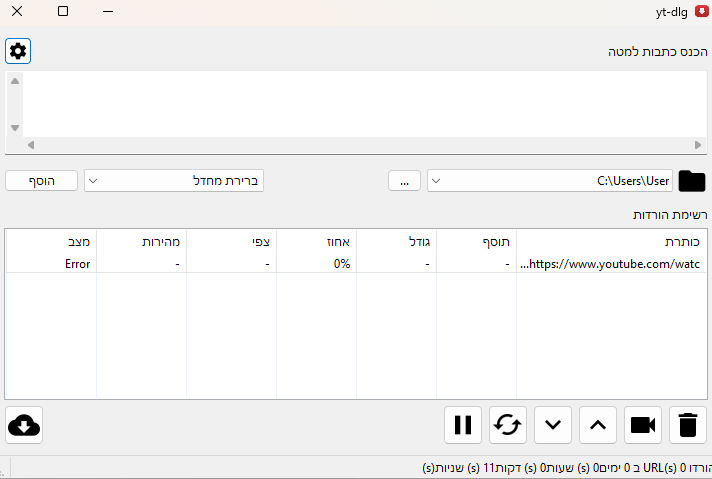Pause the selected download

point(463,425)
